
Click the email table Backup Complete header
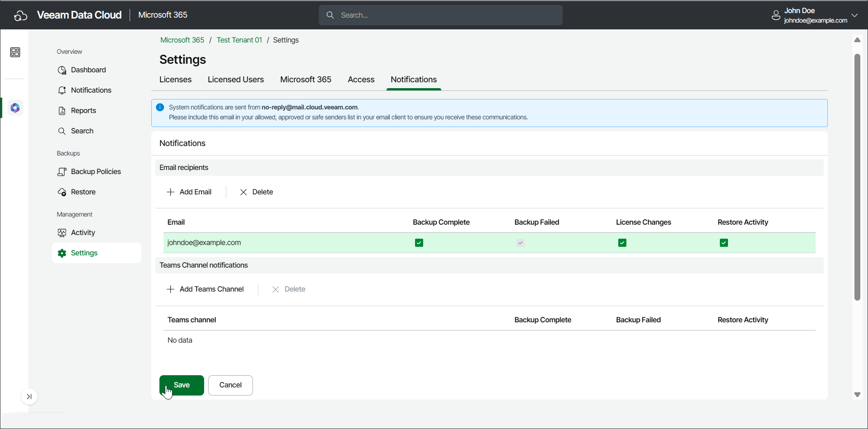coord(441,222)
